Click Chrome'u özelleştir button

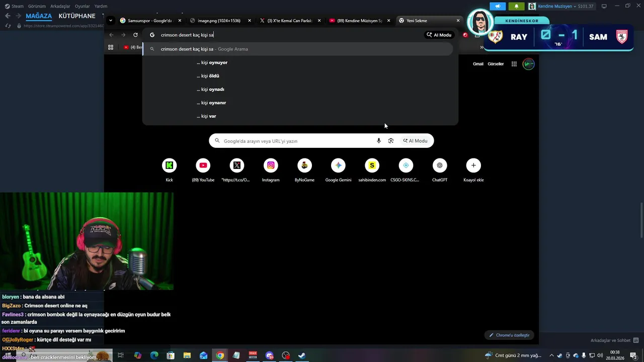pyautogui.click(x=510, y=335)
